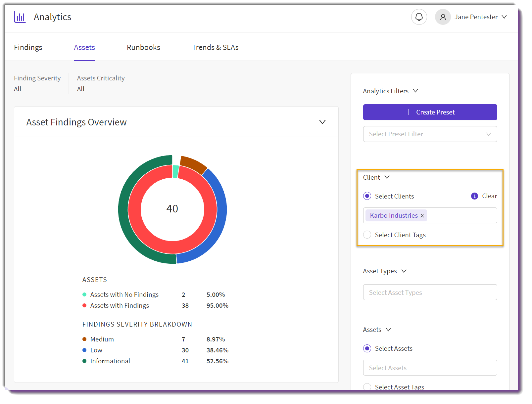This screenshot has height=404, width=532.
Task: Click the 8.97% Medium percentage
Action: click(216, 339)
